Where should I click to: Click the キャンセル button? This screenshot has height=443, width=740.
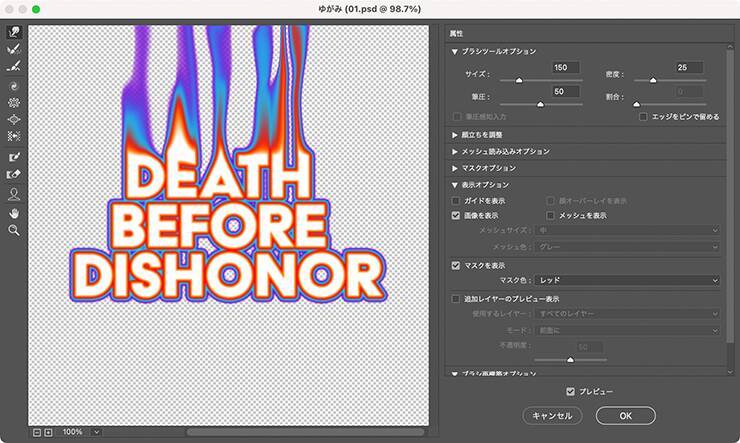[x=552, y=416]
